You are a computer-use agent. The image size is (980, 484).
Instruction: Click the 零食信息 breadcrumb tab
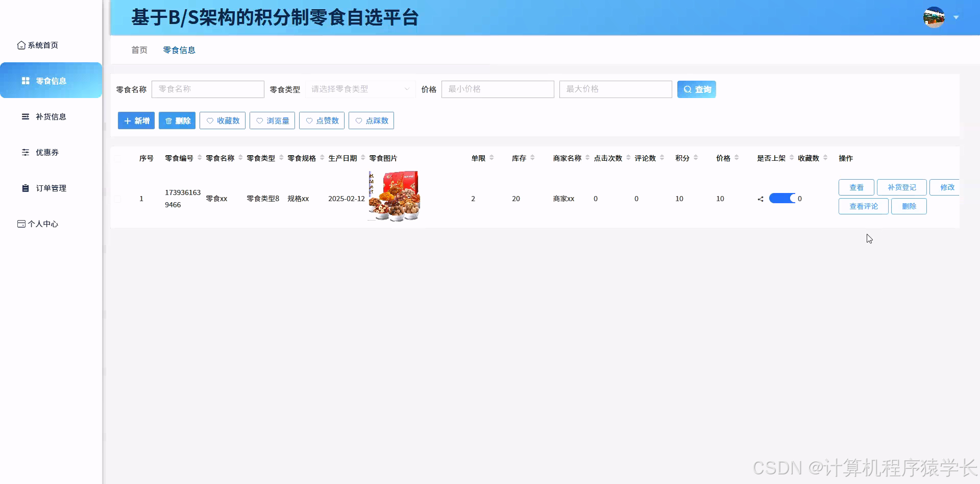179,50
